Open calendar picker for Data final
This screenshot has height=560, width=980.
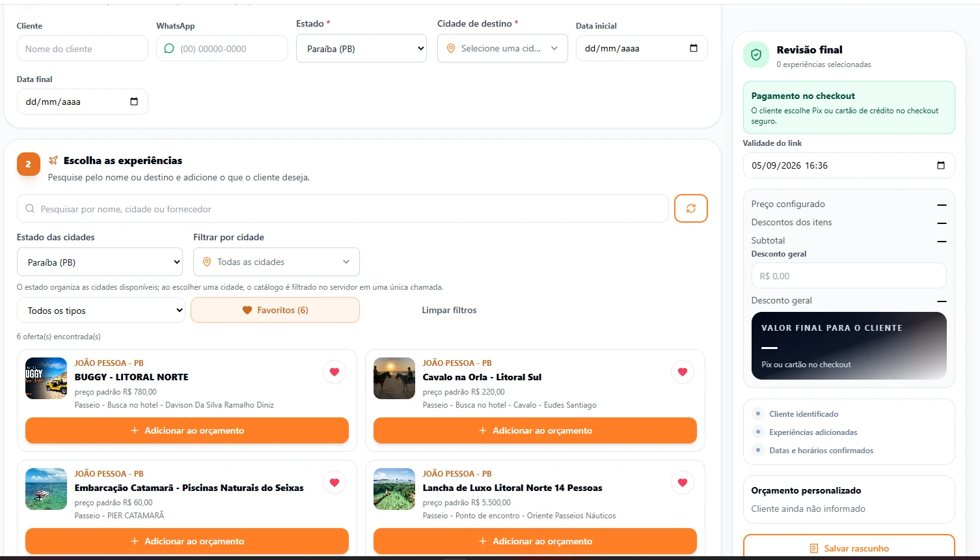click(134, 102)
